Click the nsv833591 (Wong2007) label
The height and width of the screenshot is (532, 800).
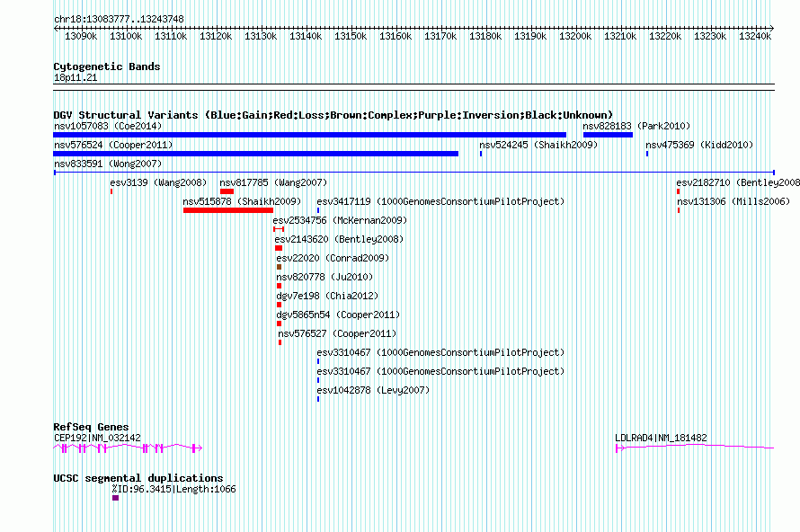coord(108,164)
